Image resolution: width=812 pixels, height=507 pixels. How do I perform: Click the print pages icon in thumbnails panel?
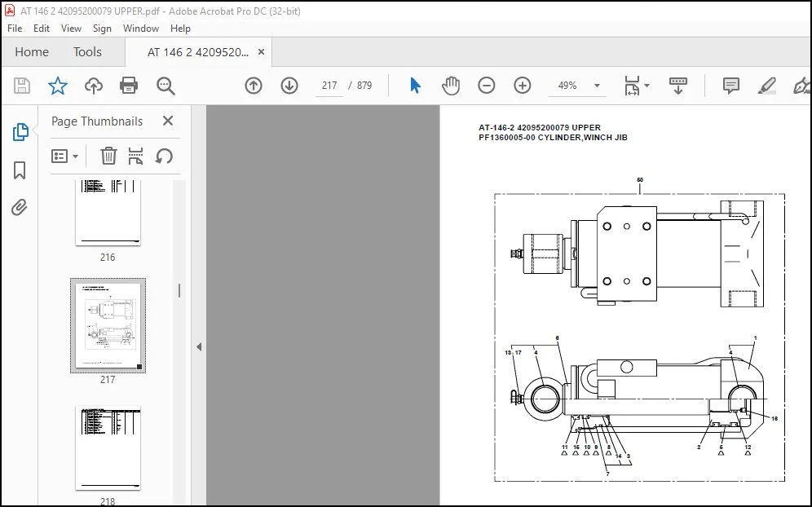[135, 156]
